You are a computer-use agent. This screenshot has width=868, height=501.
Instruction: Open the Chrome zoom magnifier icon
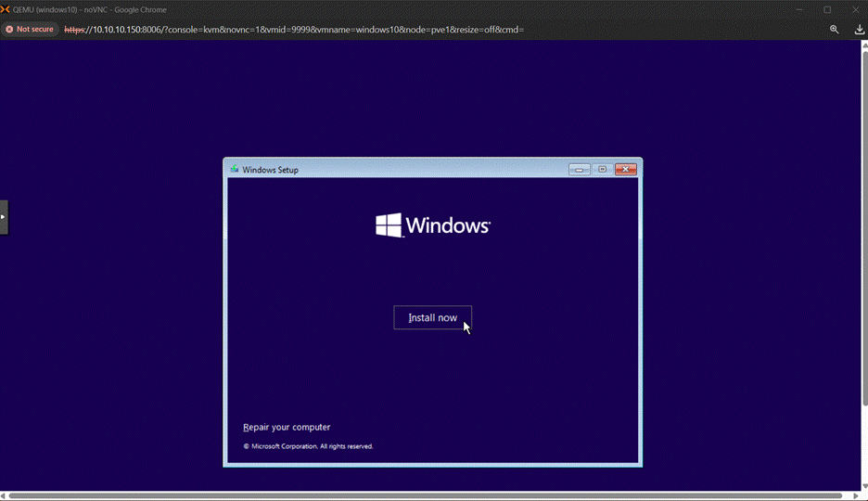[834, 29]
